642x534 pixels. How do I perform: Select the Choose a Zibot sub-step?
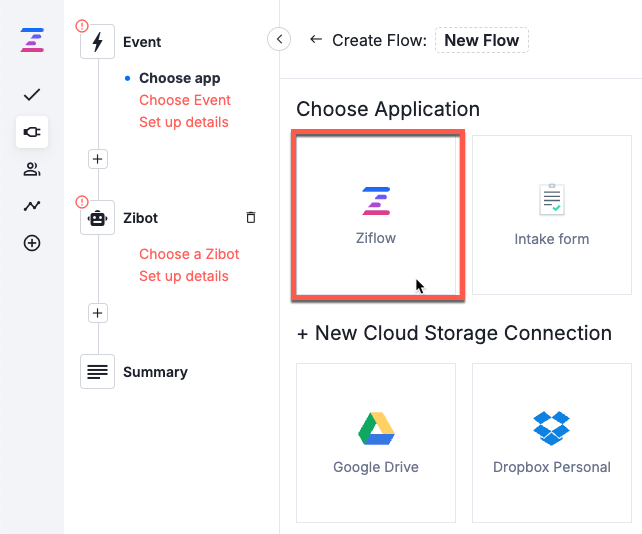[189, 254]
